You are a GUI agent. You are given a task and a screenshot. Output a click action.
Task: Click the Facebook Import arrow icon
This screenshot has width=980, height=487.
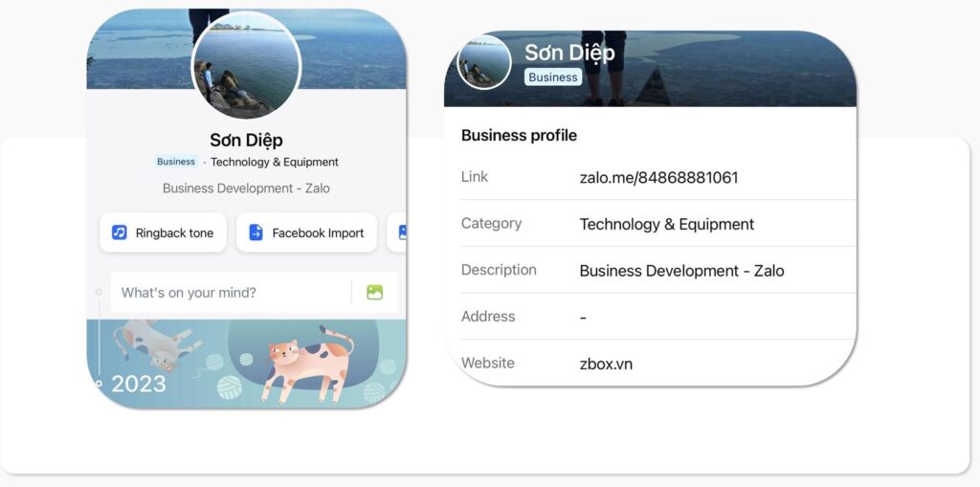click(x=256, y=232)
